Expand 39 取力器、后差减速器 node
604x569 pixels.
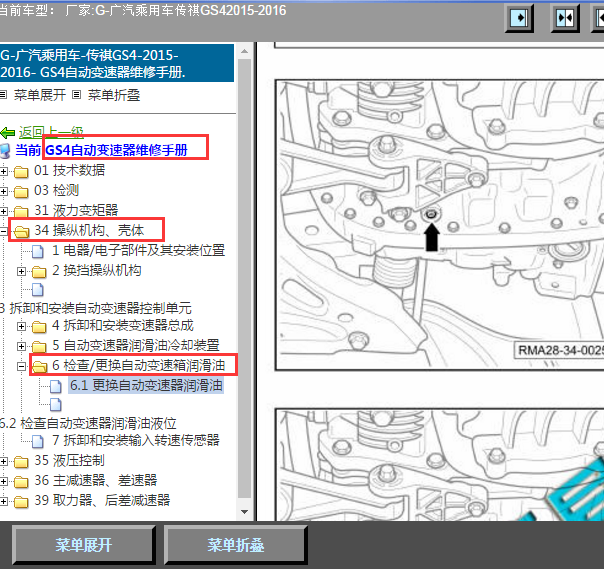point(3,501)
